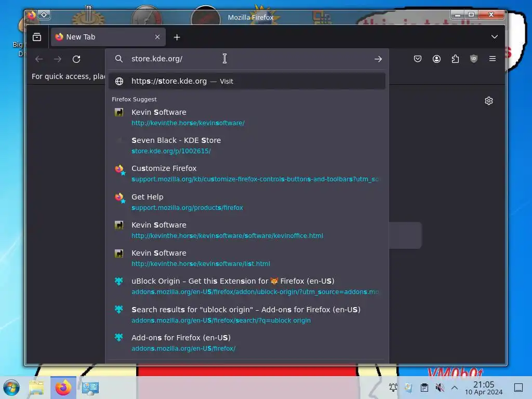Go back to previous page

pyautogui.click(x=39, y=59)
